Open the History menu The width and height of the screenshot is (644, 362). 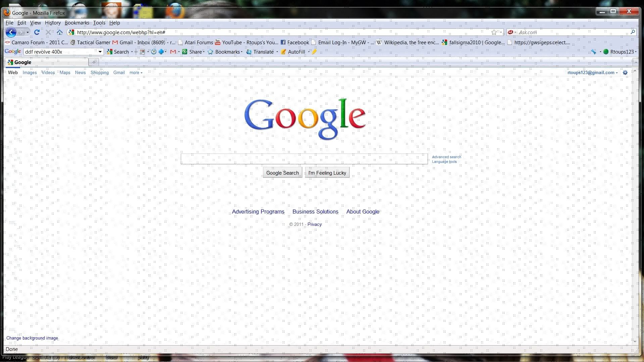point(53,23)
